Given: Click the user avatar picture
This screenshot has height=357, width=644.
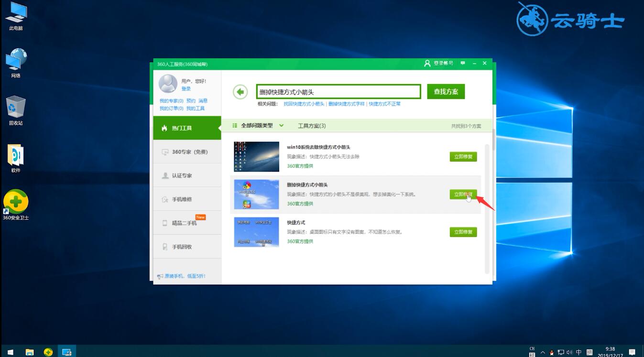Looking at the screenshot, I should tap(168, 84).
